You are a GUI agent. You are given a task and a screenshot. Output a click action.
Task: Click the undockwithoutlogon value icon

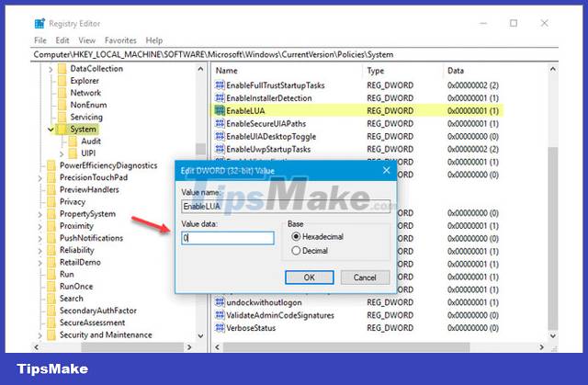coord(220,302)
